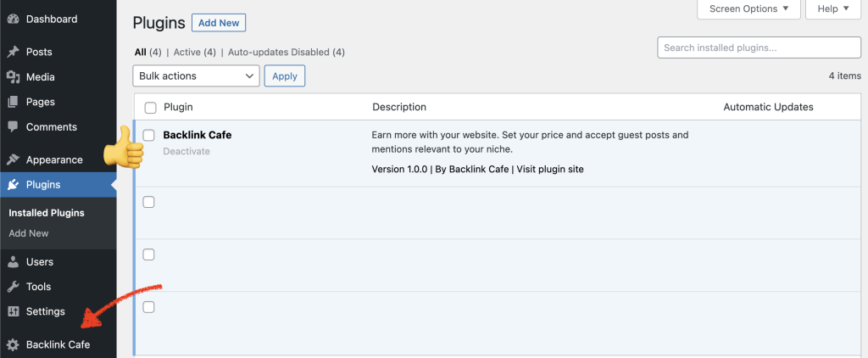This screenshot has height=358, width=868.
Task: Check the second plugin row checkbox
Action: [x=149, y=202]
